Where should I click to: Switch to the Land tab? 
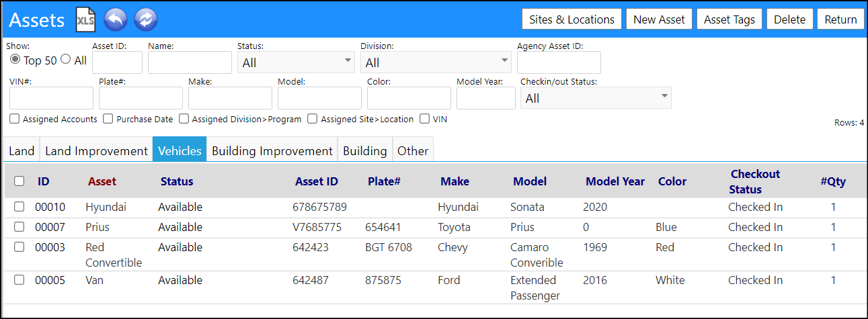point(22,150)
